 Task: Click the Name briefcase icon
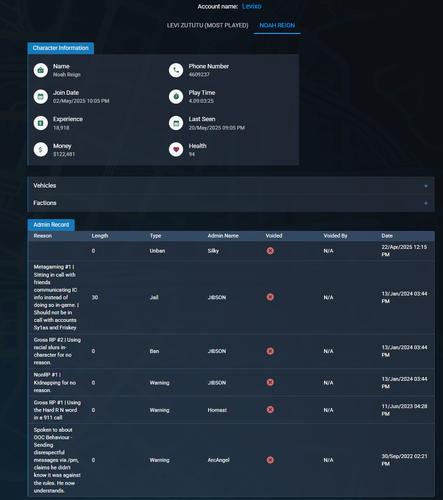41,70
